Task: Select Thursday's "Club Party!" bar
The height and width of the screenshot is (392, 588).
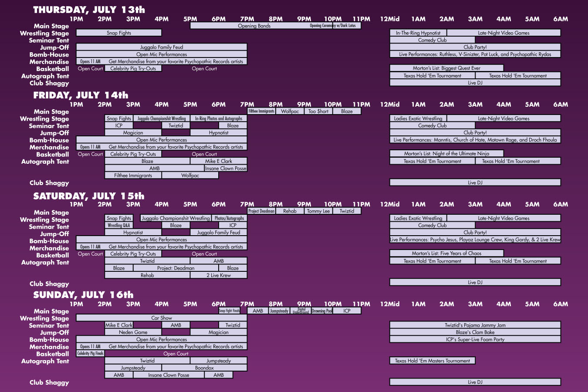Action: click(475, 47)
